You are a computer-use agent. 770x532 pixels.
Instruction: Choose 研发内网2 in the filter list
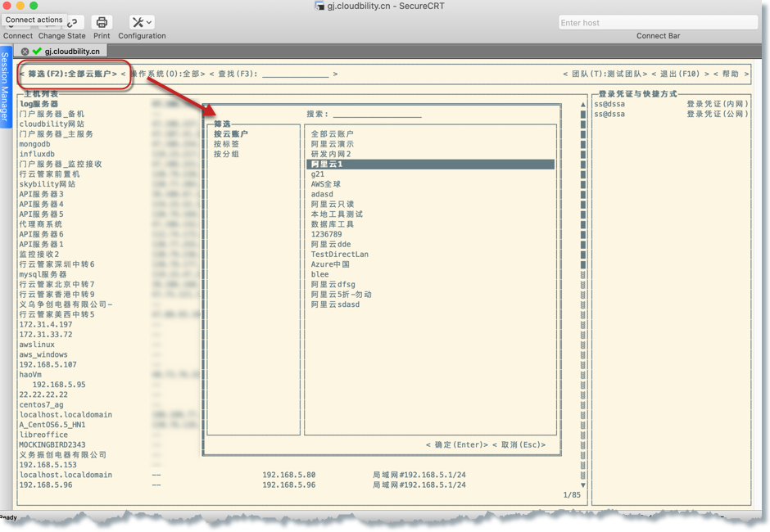331,154
